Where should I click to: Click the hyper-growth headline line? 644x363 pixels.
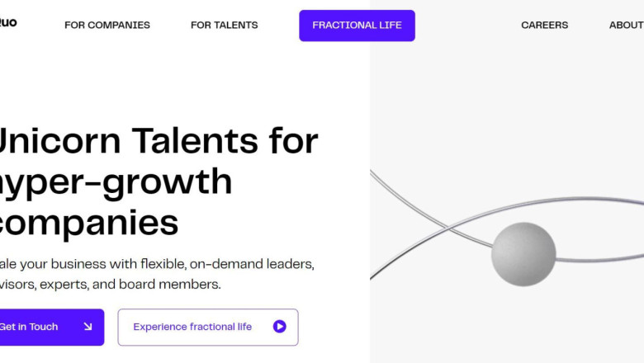[x=116, y=182]
